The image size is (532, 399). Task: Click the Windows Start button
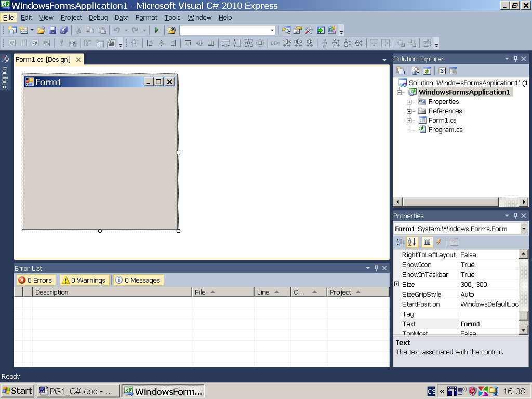[17, 391]
